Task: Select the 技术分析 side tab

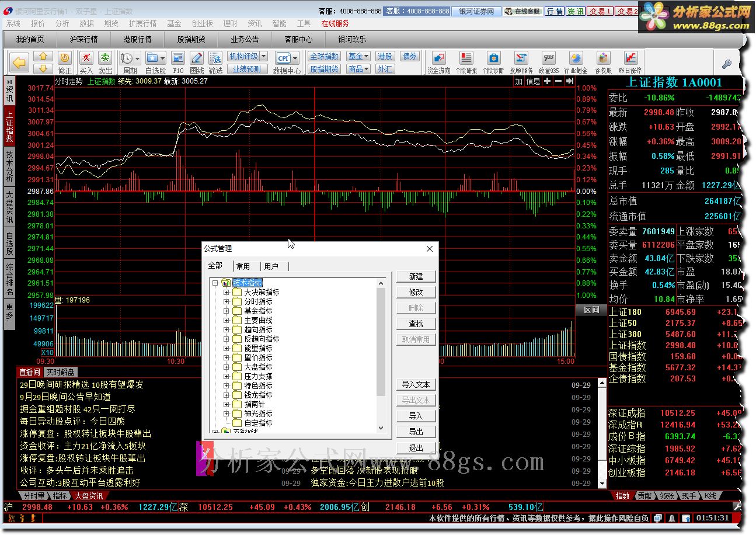Action: (9, 167)
